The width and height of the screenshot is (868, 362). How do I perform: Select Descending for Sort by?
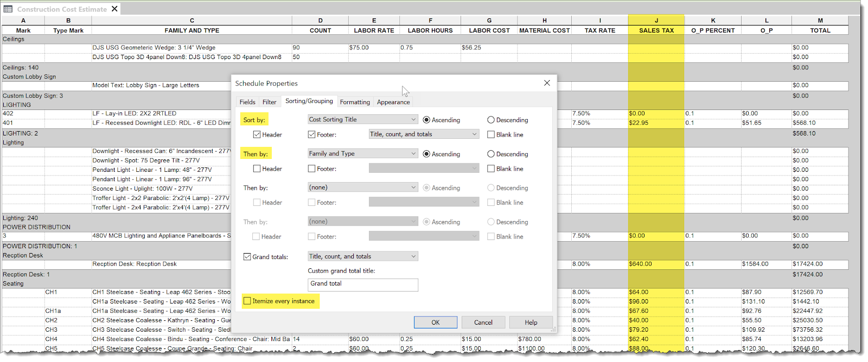tap(491, 120)
